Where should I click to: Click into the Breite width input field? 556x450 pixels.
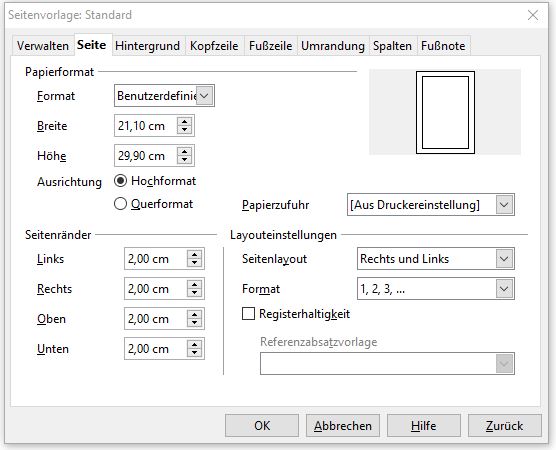point(146,126)
